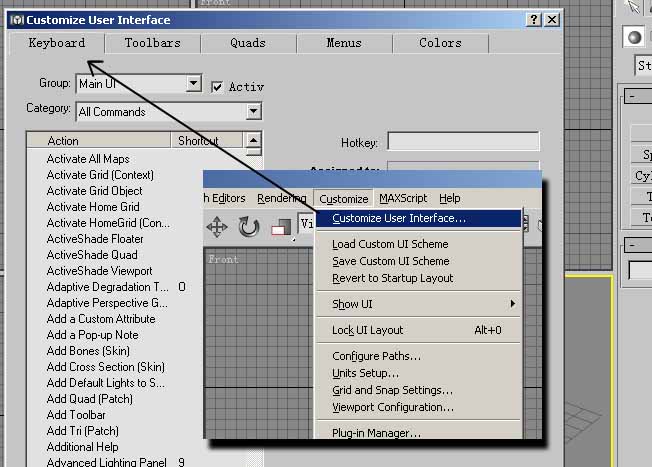Switch to the Quads tab

(248, 43)
